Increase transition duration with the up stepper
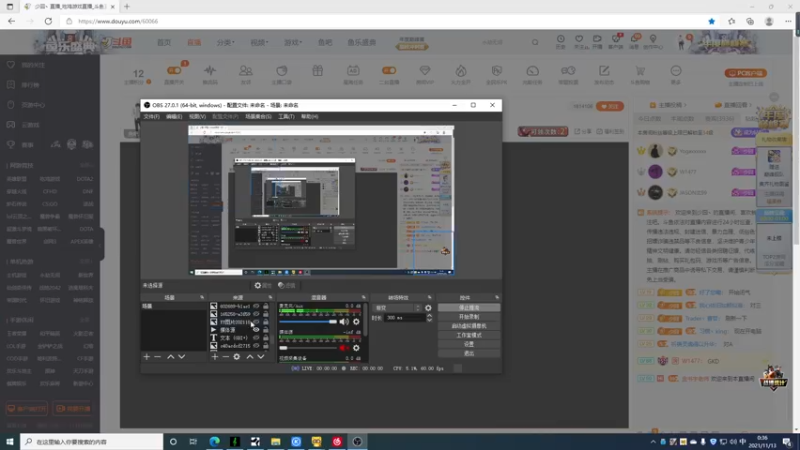 pyautogui.click(x=429, y=315)
